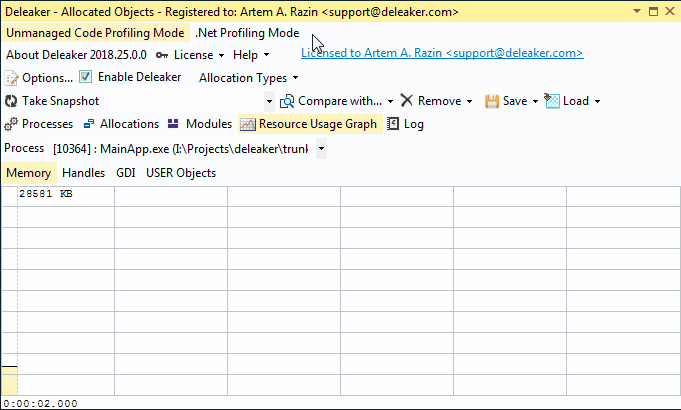The image size is (681, 410).
Task: Click the Save floppy disk icon
Action: click(x=492, y=101)
